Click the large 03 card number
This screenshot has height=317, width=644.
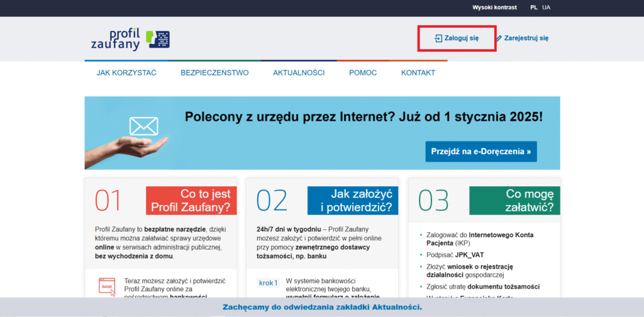(x=433, y=201)
